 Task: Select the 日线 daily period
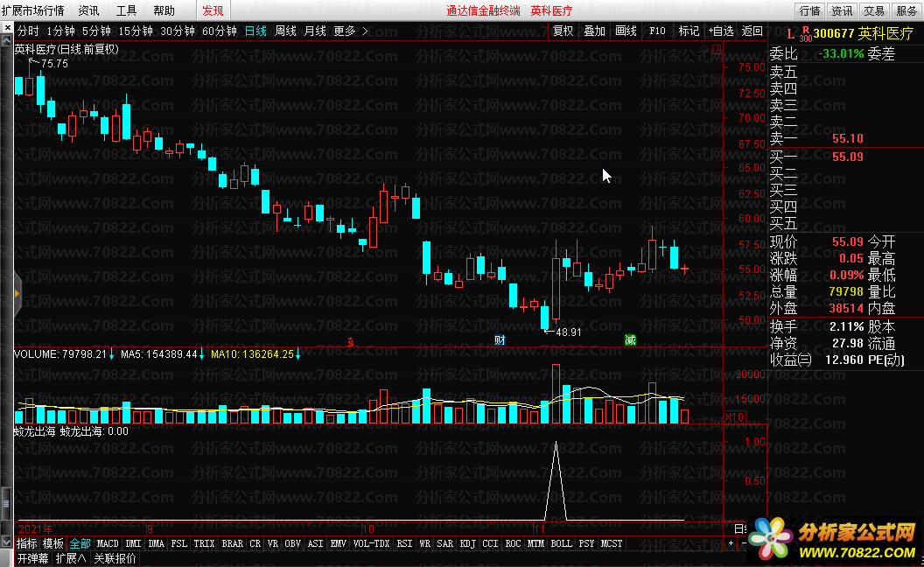[x=255, y=31]
